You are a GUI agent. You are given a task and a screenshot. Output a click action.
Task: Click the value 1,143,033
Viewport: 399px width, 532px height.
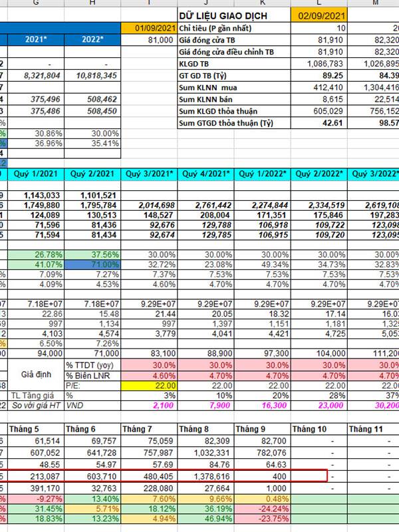pyautogui.click(x=36, y=196)
